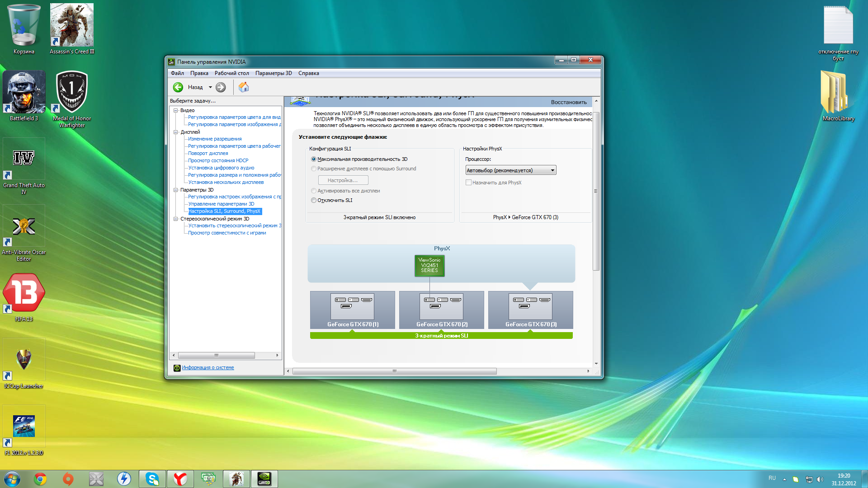This screenshot has width=868, height=488.
Task: Open Assassin's Creed III desktop shortcut
Action: [x=72, y=29]
